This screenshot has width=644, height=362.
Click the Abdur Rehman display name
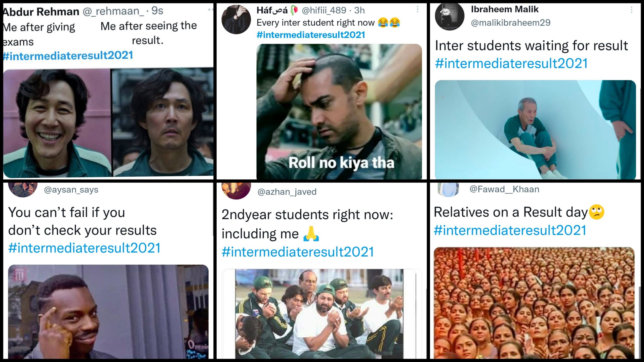42,12
